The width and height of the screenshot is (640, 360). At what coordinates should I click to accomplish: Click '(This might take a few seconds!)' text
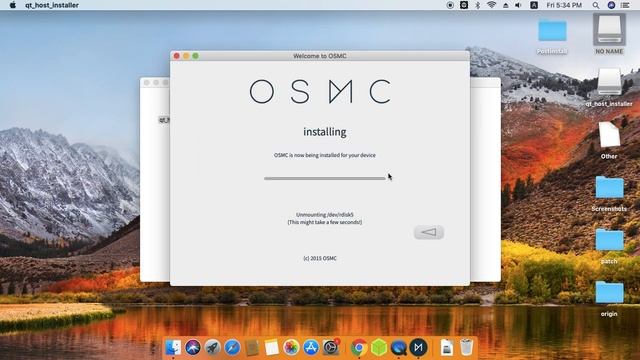[324, 222]
